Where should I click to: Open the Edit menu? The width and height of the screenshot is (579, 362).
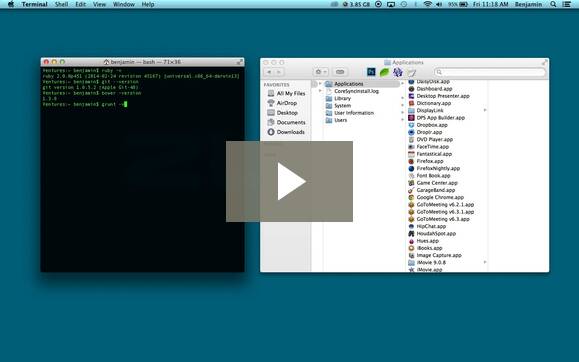click(80, 4)
